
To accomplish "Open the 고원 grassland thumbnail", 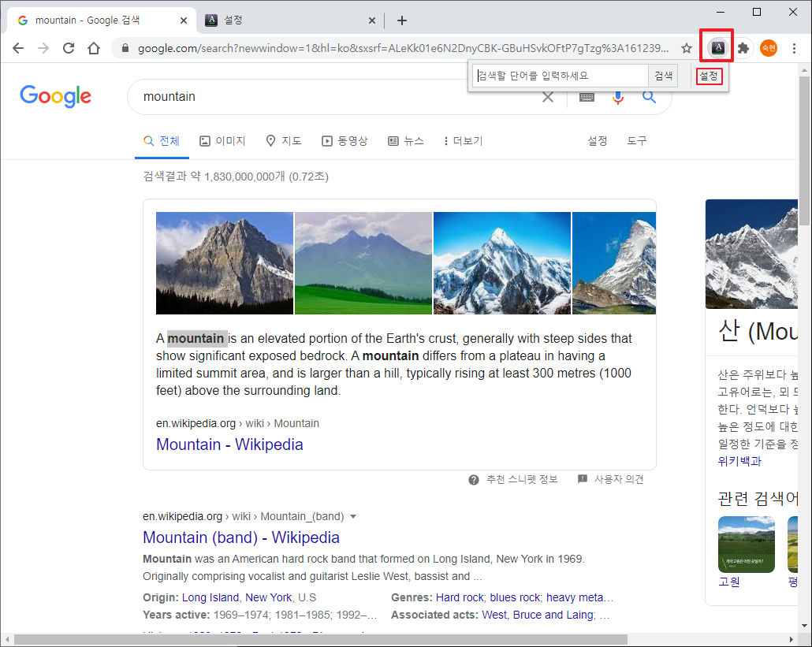I will click(x=747, y=545).
